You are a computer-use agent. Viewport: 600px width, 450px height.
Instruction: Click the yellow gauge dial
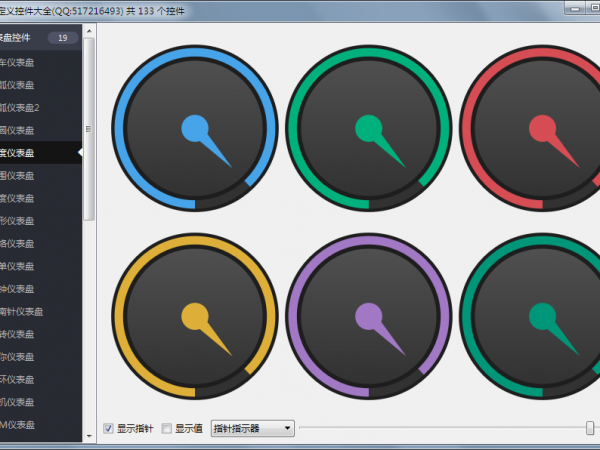point(195,316)
